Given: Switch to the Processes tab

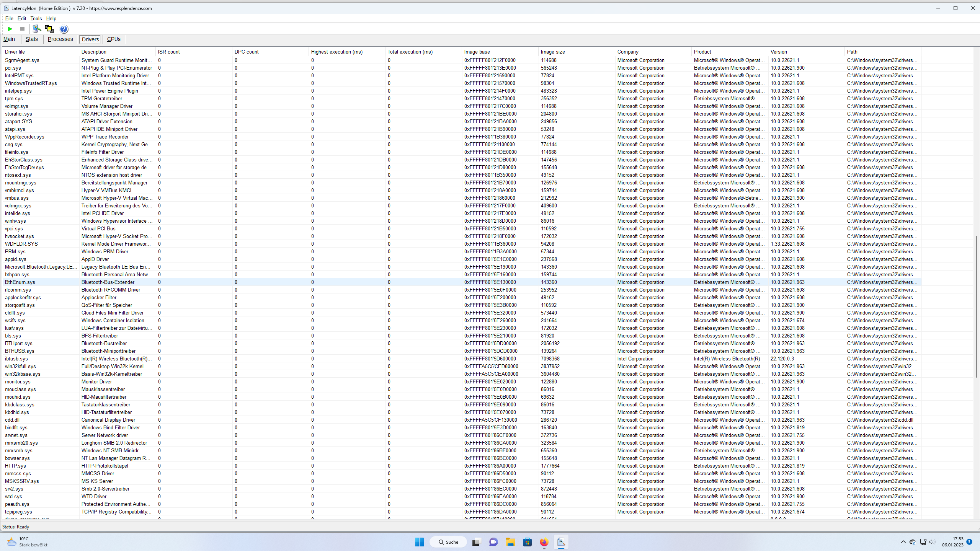Looking at the screenshot, I should tap(60, 39).
